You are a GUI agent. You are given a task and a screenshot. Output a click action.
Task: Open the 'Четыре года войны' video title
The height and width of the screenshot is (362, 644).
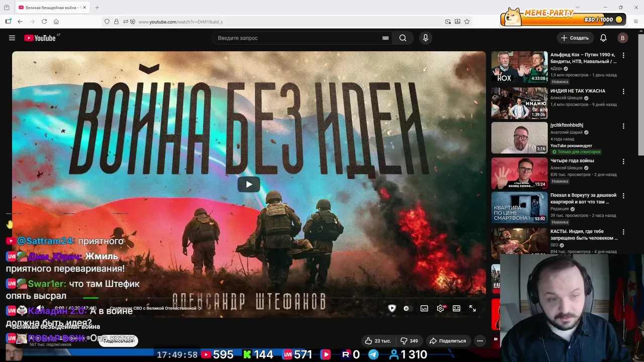tap(572, 161)
